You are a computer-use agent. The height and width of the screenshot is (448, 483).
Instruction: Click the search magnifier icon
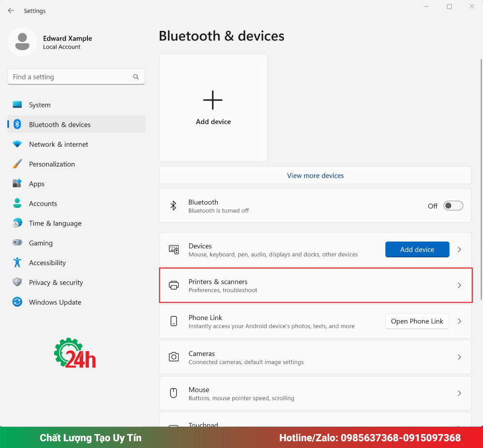pos(136,77)
